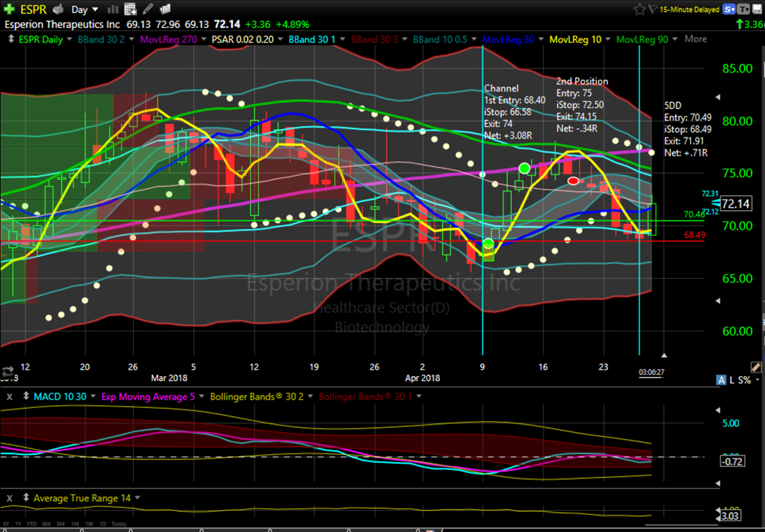Select the 6M time range button
Screen dimensions: 765x532
46,524
